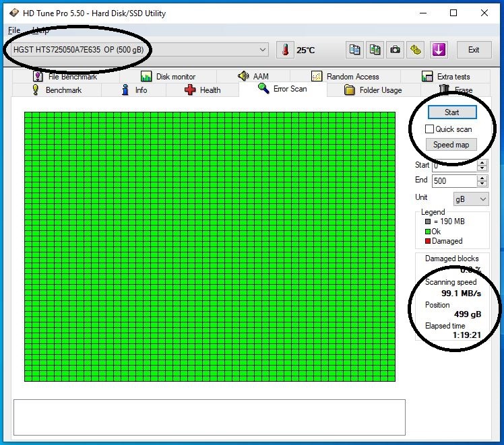The height and width of the screenshot is (445, 504).
Task: Open the Info tab
Action: [x=133, y=90]
